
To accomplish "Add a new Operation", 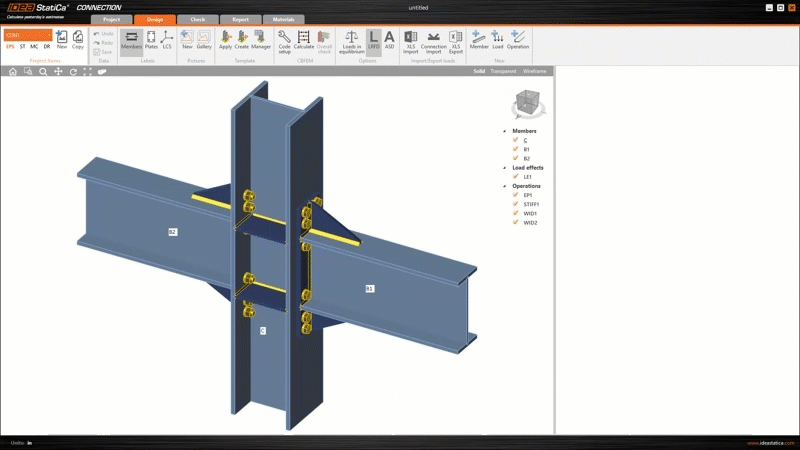I will coord(518,40).
